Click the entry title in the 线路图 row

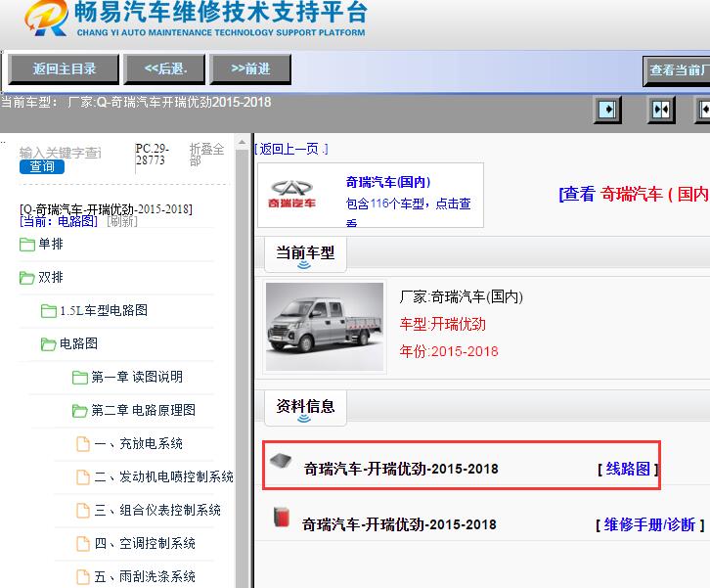tap(401, 469)
